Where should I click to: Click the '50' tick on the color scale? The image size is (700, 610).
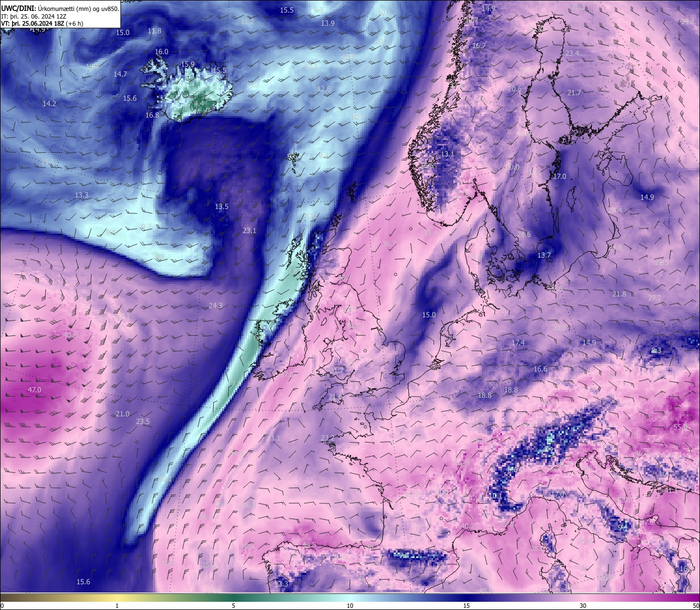[695, 605]
